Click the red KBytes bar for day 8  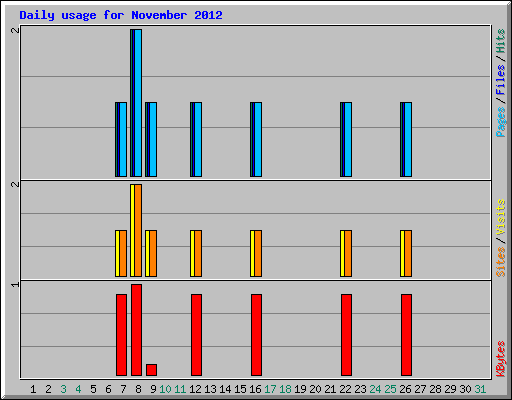coord(136,330)
